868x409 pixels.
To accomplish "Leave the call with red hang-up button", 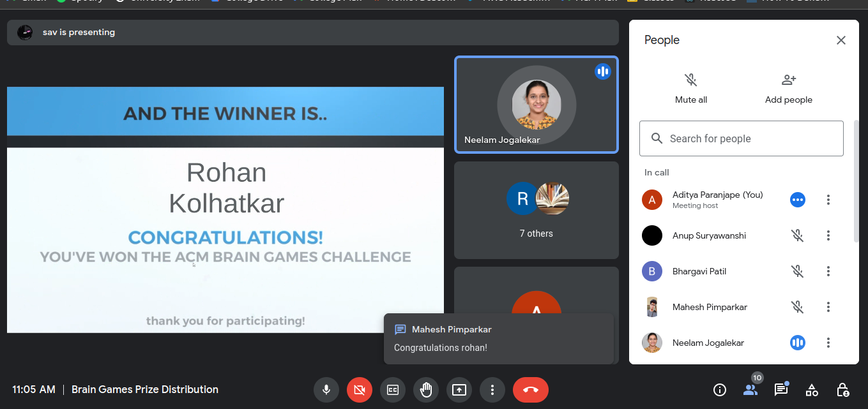I will point(530,390).
